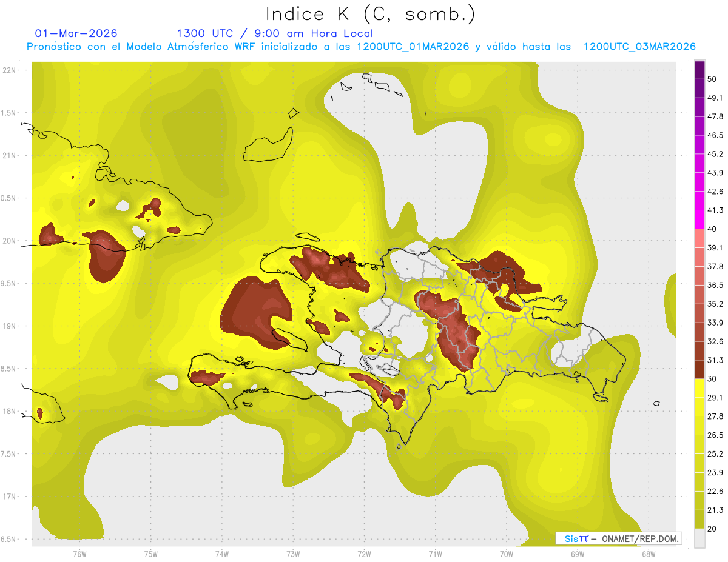Viewport: 728px width, 562px height.
Task: Click the colorbar value 36.5
Action: tap(715, 285)
